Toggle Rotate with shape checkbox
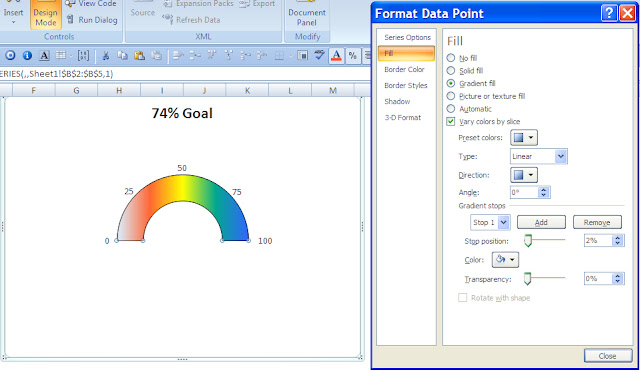The height and width of the screenshot is (372, 640). tap(462, 298)
